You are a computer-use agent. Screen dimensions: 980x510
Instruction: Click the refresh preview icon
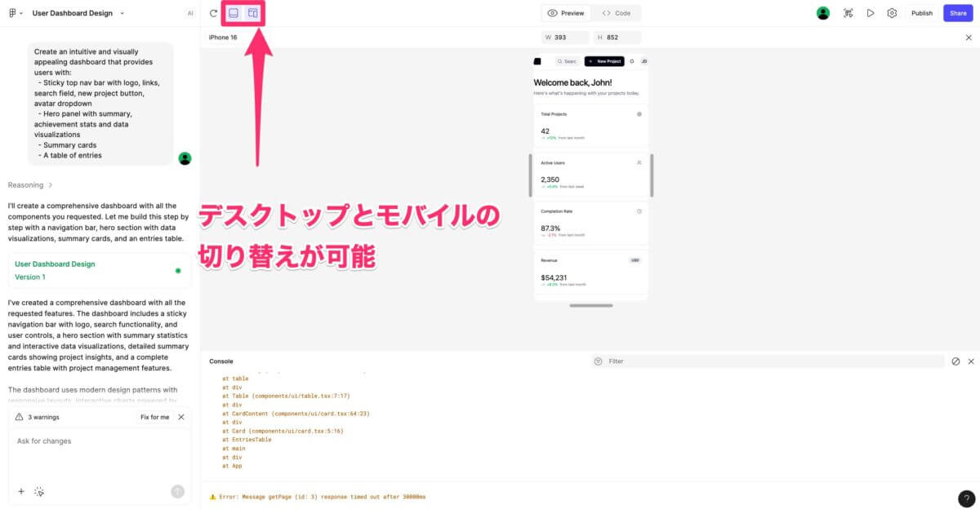pyautogui.click(x=213, y=13)
